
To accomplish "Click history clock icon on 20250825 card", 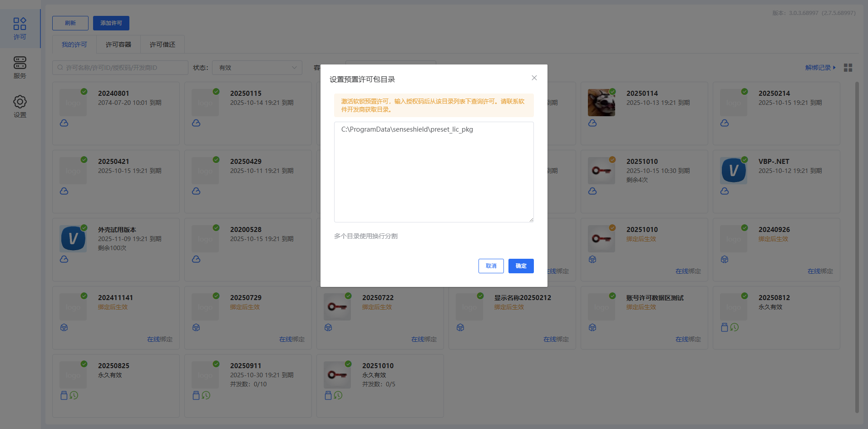I will tap(74, 395).
